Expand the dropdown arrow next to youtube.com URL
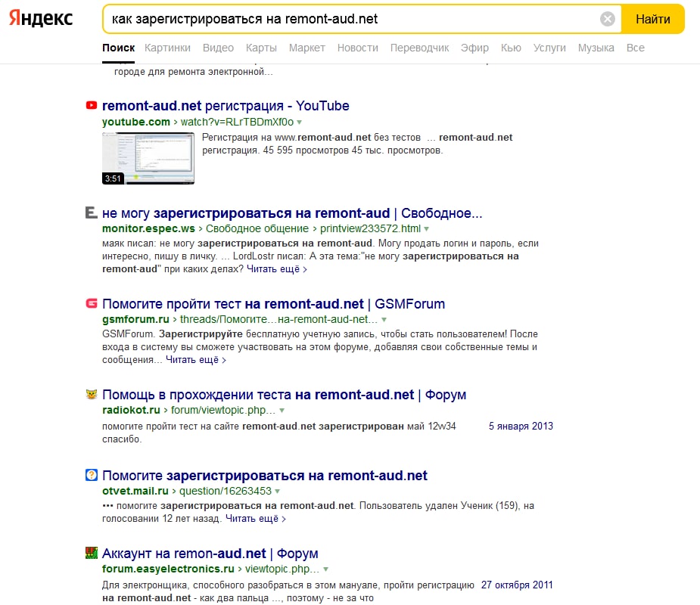Image resolution: width=700 pixels, height=605 pixels. coord(300,123)
